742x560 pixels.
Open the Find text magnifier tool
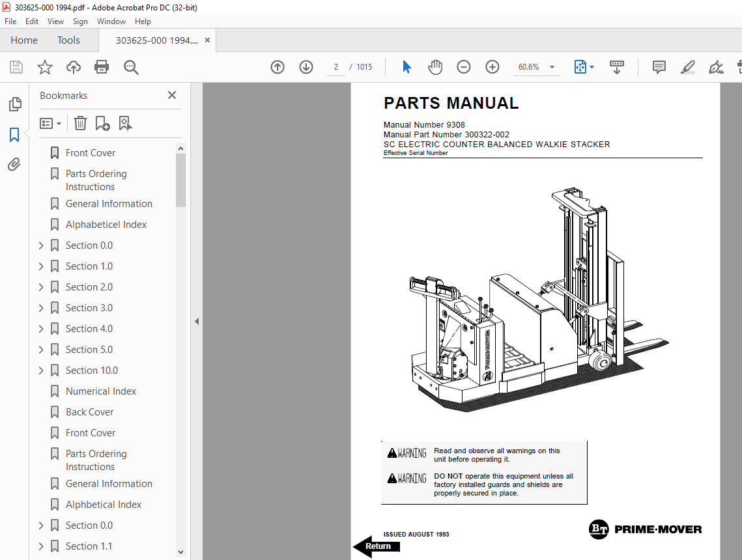pos(131,67)
